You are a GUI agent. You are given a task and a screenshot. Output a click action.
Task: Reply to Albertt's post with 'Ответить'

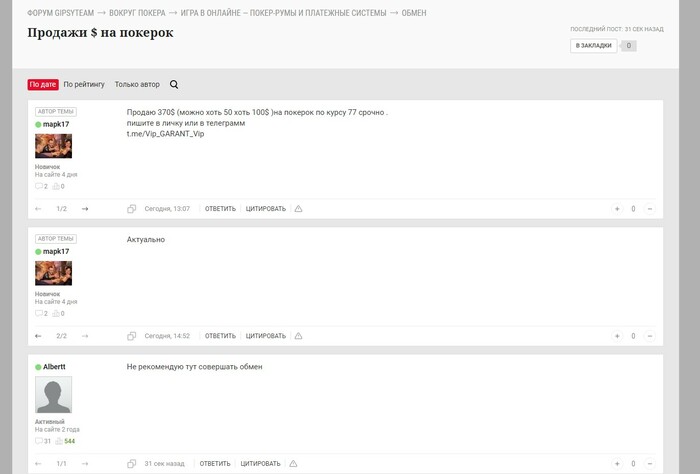coord(215,464)
